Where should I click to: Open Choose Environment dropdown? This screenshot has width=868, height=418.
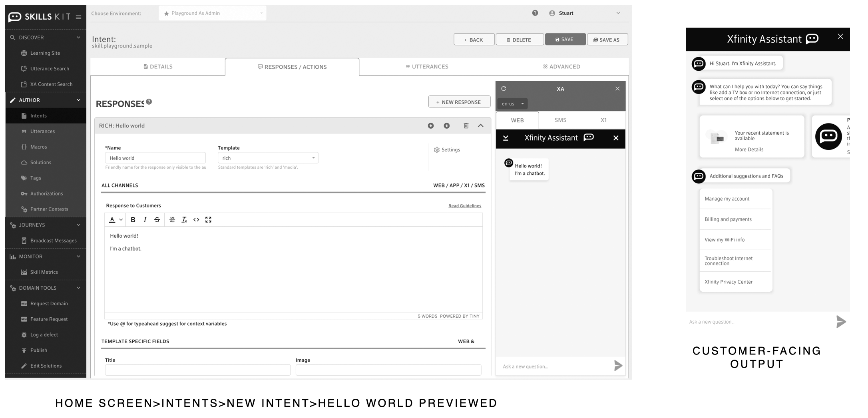click(213, 13)
